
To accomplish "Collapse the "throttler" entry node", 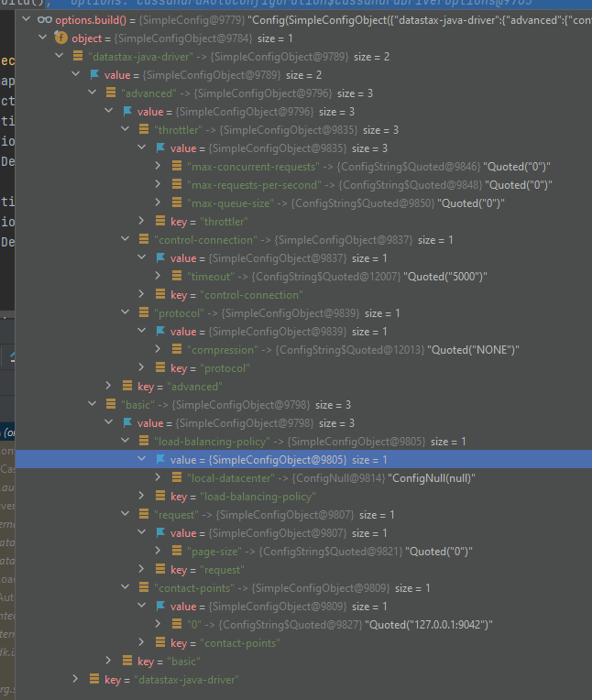I will pos(126,130).
